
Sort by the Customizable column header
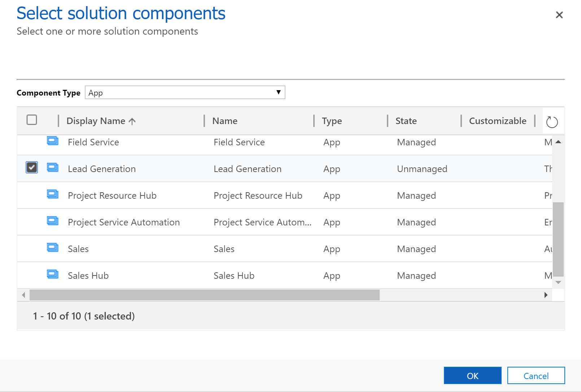point(498,121)
